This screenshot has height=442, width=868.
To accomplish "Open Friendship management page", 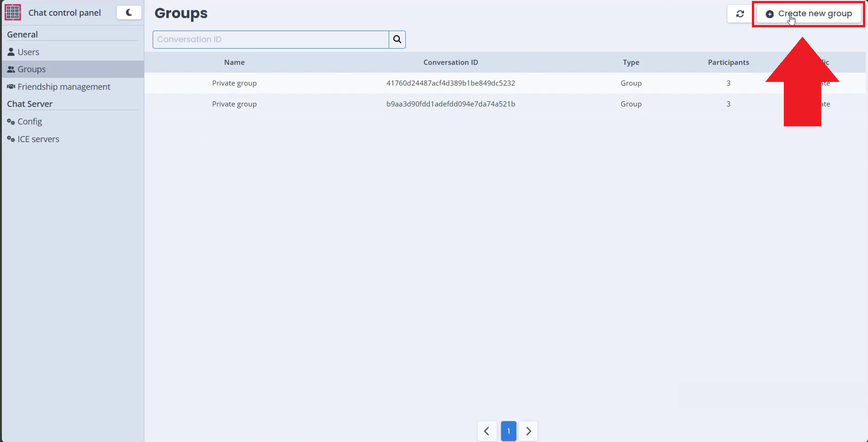I will [64, 87].
